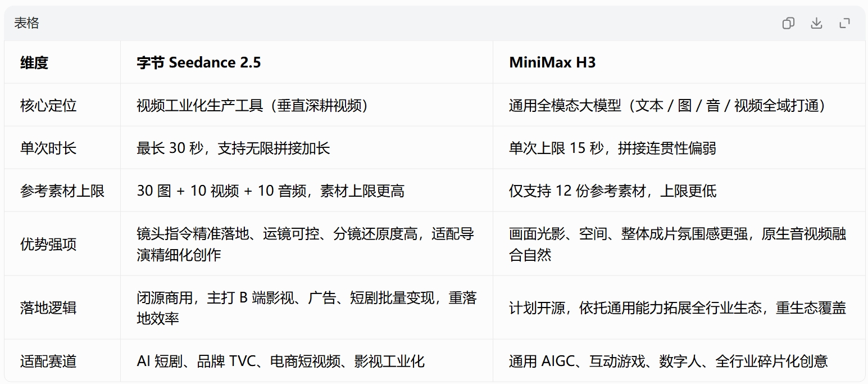
Task: Select cell starting 镜头指令精准落地
Action: pos(306,244)
